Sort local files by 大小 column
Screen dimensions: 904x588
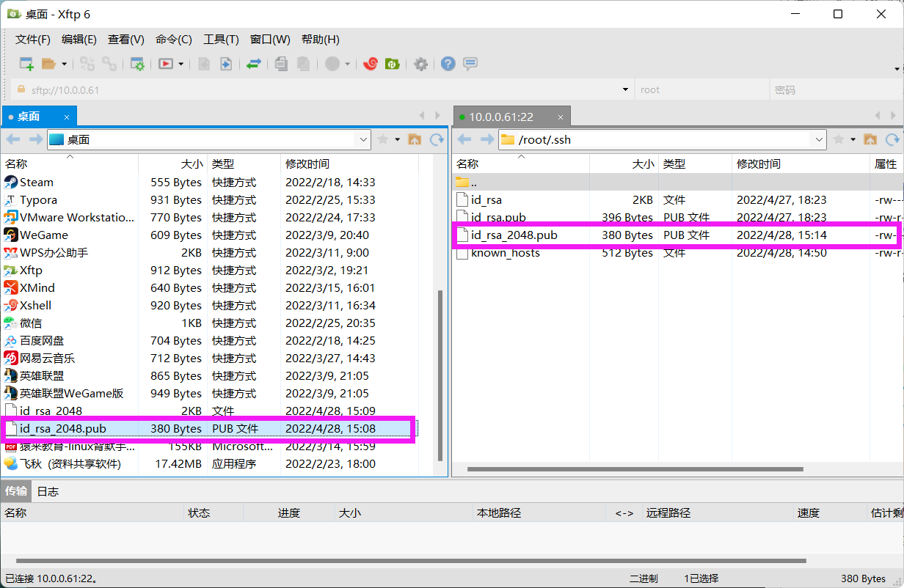coord(172,164)
